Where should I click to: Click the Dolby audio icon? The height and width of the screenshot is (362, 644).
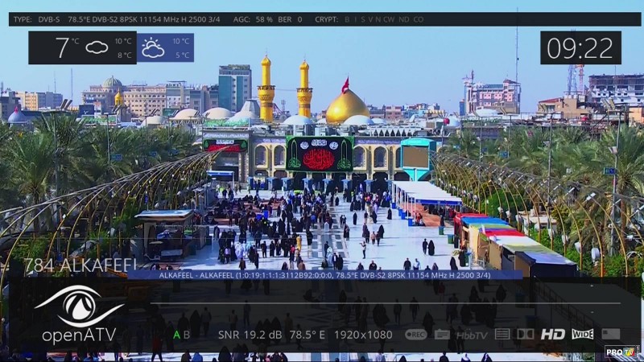pos(525,334)
